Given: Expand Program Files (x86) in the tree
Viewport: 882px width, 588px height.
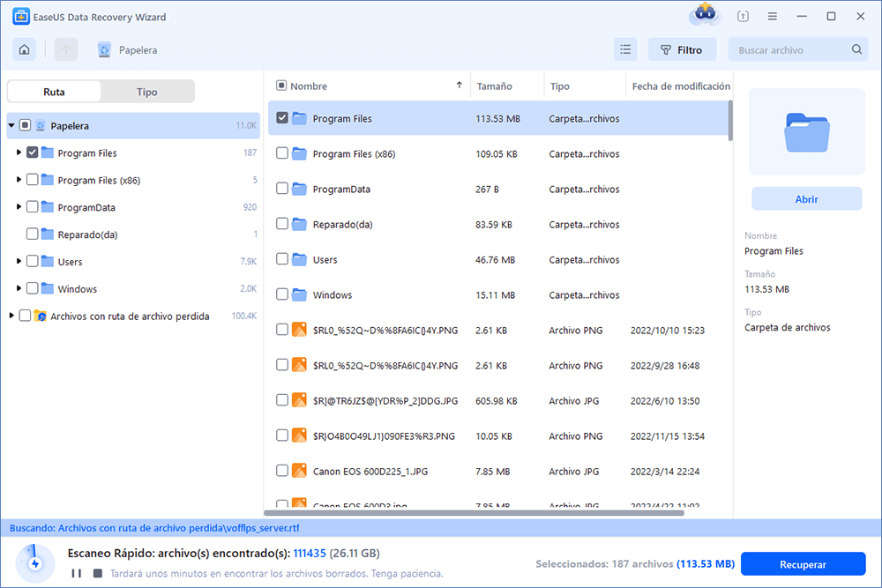Looking at the screenshot, I should pyautogui.click(x=19, y=179).
